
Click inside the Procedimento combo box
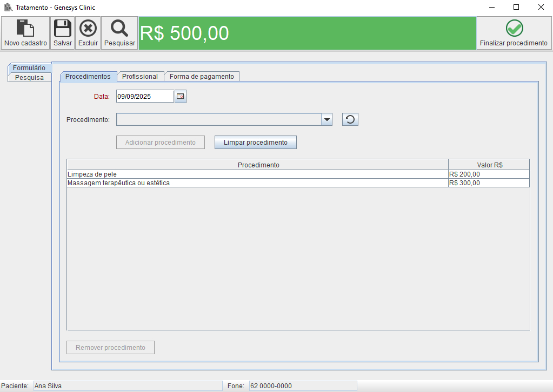(219, 119)
